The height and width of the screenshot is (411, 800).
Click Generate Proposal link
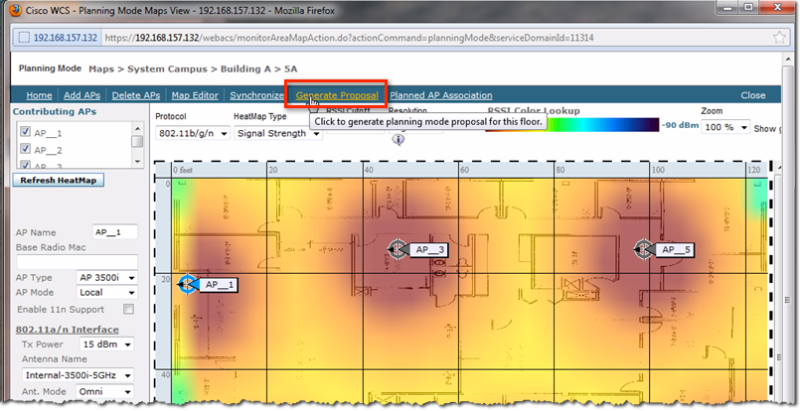point(337,95)
